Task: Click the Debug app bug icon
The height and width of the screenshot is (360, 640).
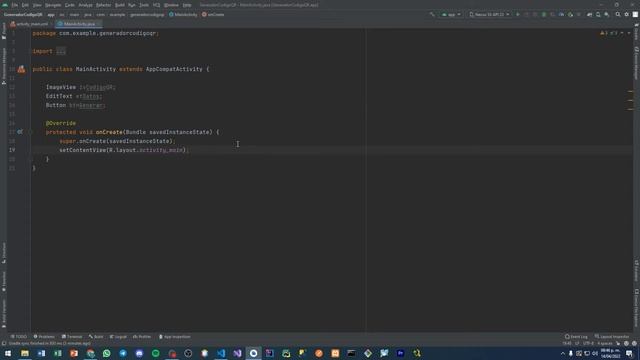Action: pyautogui.click(x=544, y=15)
